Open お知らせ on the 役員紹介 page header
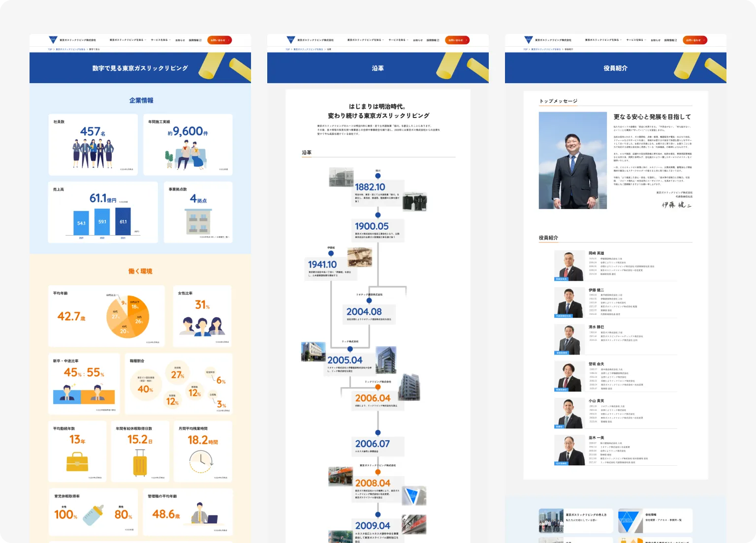Viewport: 756px width, 543px height. 656,40
